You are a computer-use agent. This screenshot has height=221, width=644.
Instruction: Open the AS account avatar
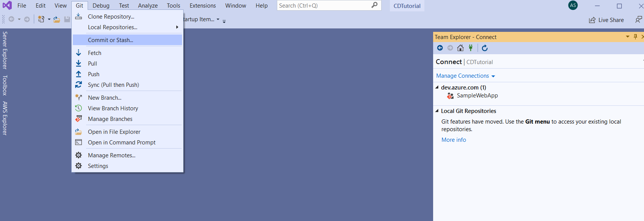tap(573, 5)
